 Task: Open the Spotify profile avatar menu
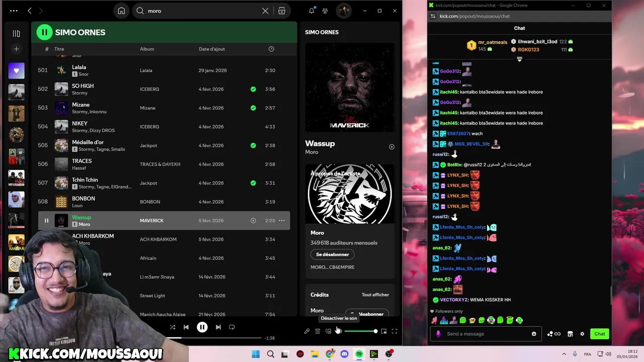344,11
